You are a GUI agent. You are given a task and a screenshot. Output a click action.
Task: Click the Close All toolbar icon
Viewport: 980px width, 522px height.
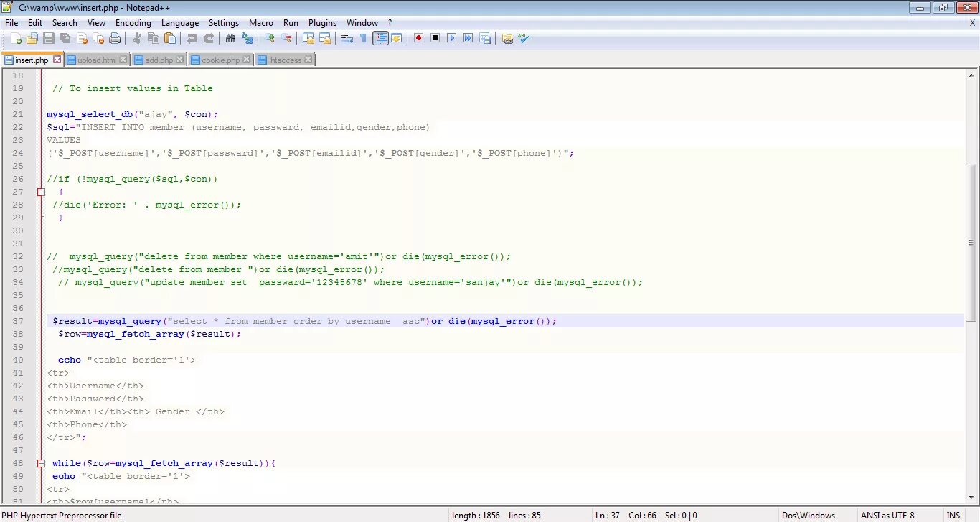pos(98,39)
